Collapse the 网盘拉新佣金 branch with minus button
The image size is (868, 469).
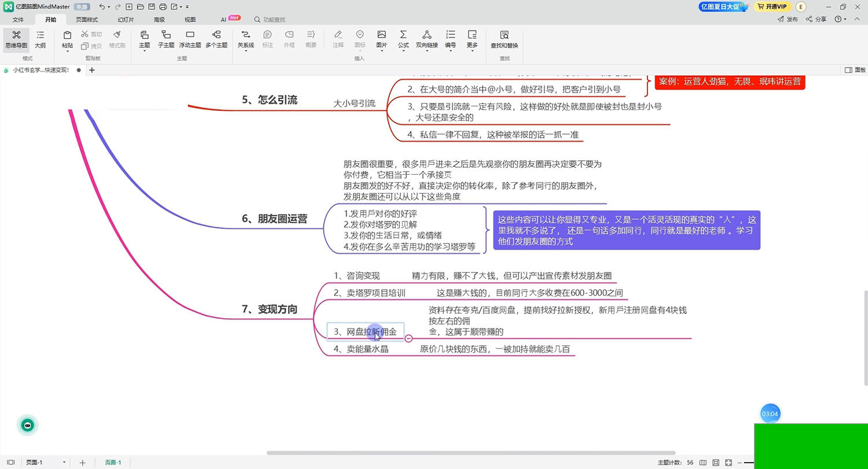tap(409, 338)
